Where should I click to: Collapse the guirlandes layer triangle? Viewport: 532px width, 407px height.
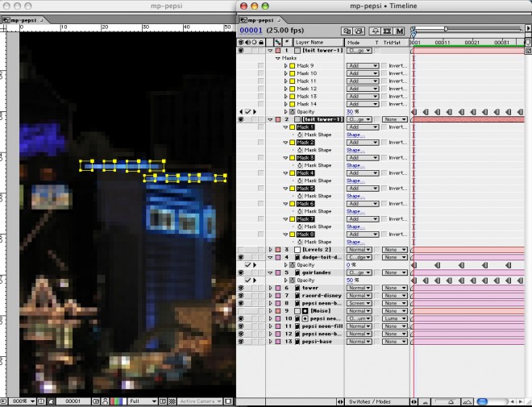click(x=270, y=272)
